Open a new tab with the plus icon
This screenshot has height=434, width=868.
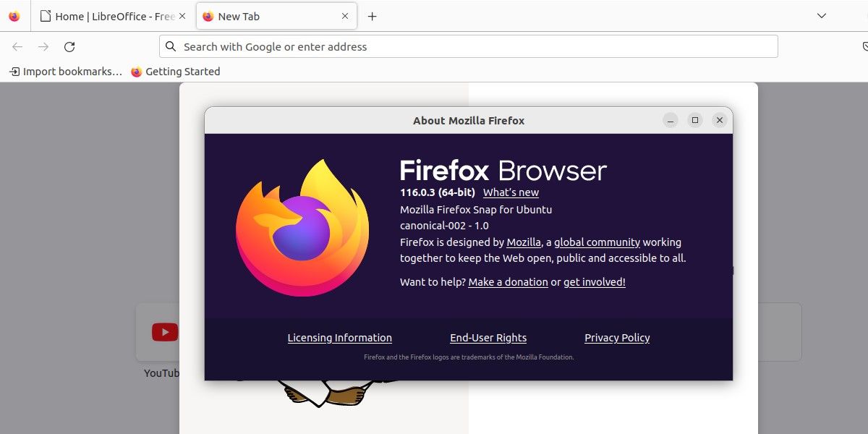[373, 16]
